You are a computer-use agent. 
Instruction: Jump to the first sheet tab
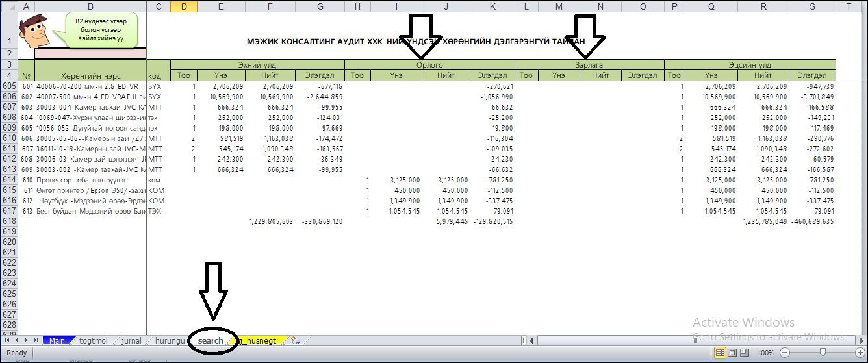pyautogui.click(x=8, y=340)
